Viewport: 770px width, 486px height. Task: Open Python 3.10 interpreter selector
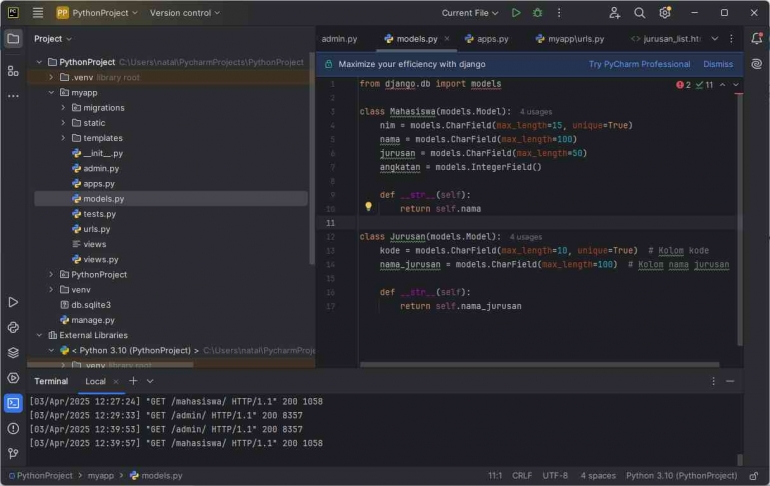(681, 476)
